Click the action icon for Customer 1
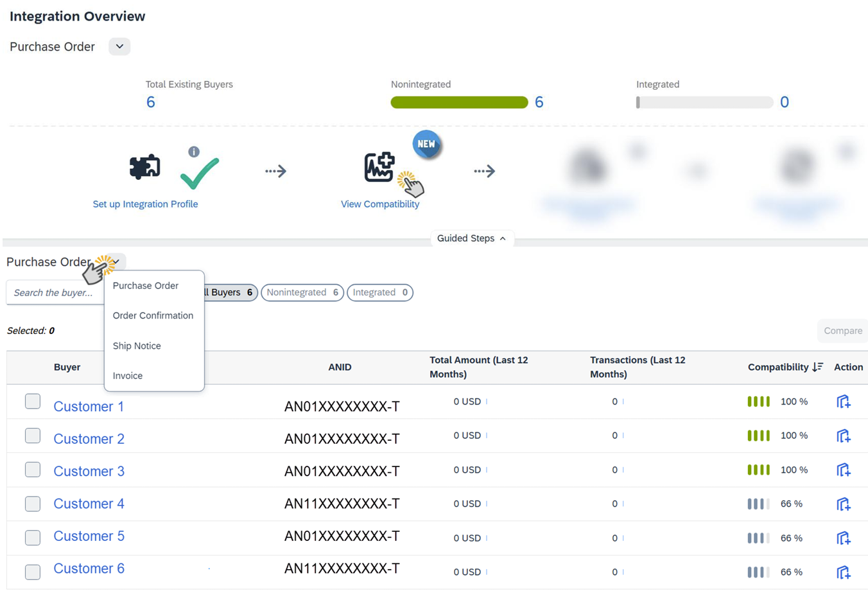Viewport: 868px width, 591px height. coord(843,401)
